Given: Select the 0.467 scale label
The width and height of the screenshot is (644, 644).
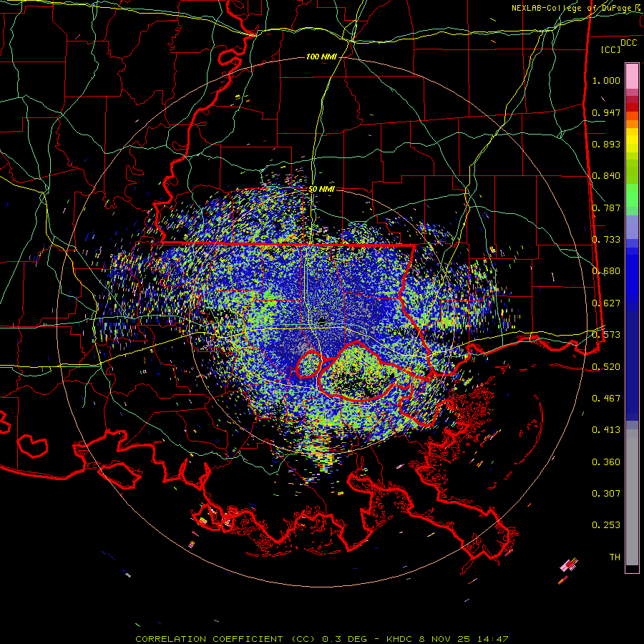Looking at the screenshot, I should 606,399.
